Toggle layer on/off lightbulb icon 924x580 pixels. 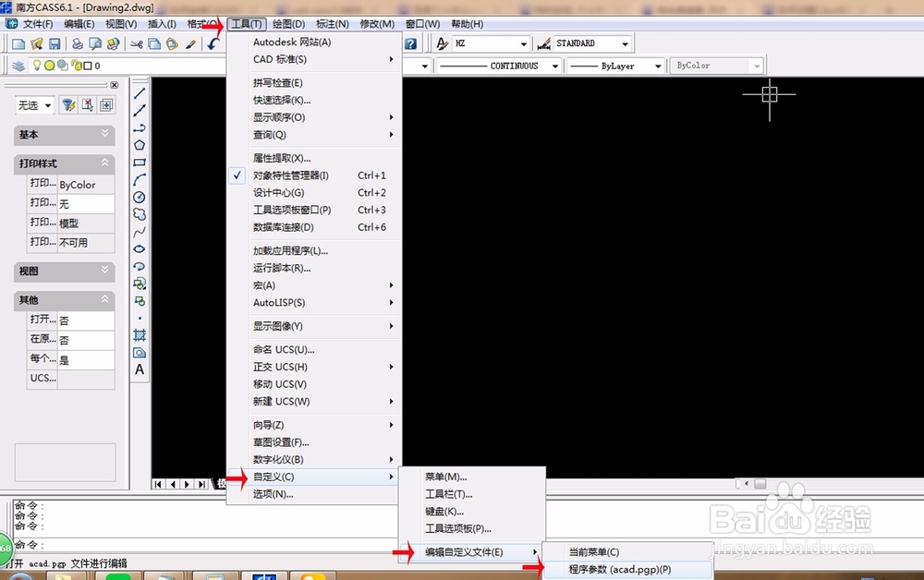pos(37,66)
